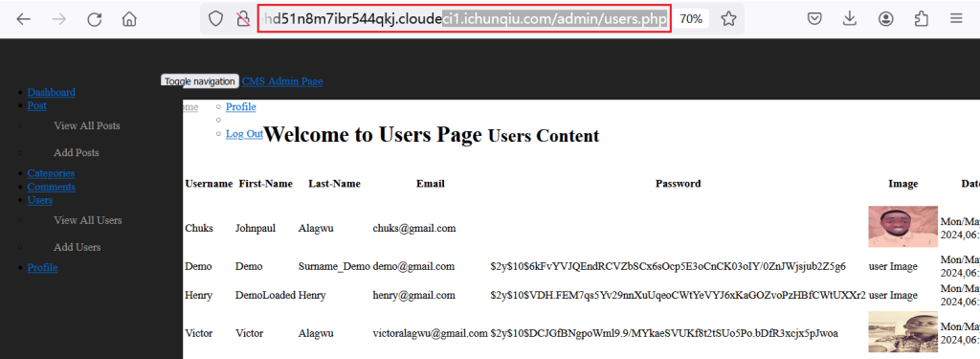Open the Extensions puzzle icon
Screen dimensions: 980x359
click(x=922, y=19)
